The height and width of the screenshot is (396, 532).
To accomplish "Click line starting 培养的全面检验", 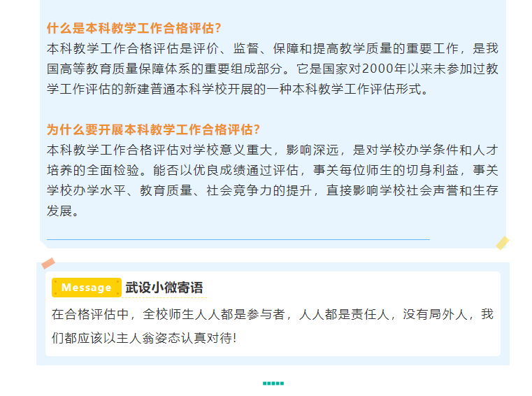I will tap(272, 170).
